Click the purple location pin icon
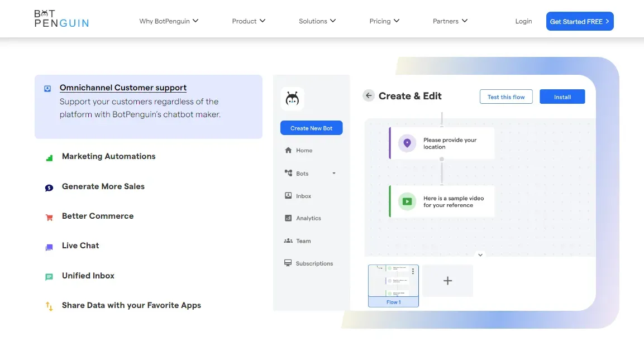 (x=407, y=143)
